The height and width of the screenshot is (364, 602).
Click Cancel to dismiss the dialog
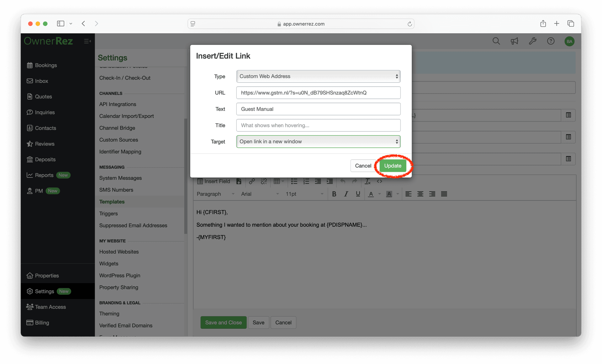pos(362,165)
